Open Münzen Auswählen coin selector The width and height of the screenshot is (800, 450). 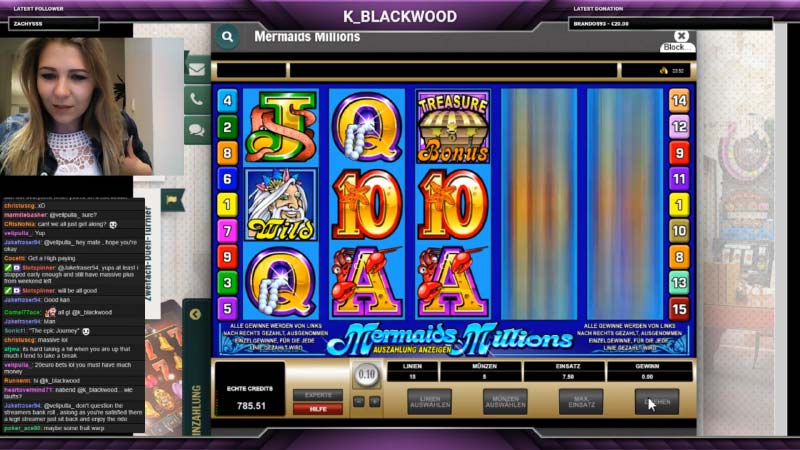pyautogui.click(x=505, y=402)
